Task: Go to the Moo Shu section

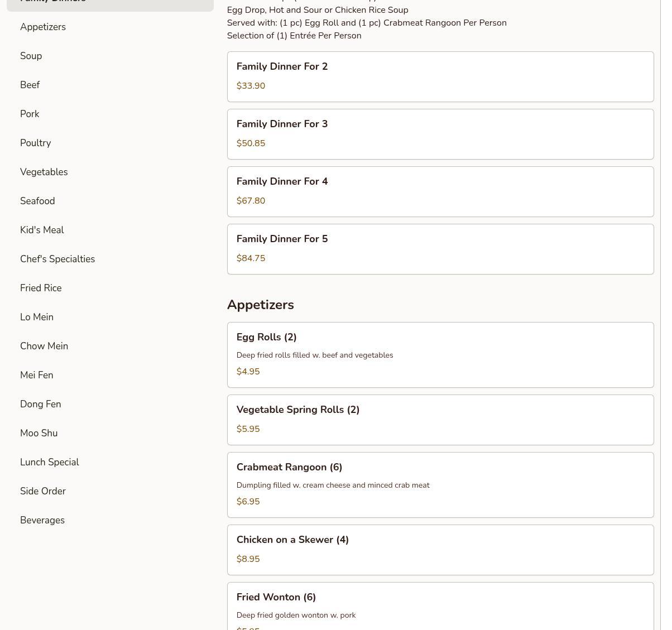Action: click(39, 433)
